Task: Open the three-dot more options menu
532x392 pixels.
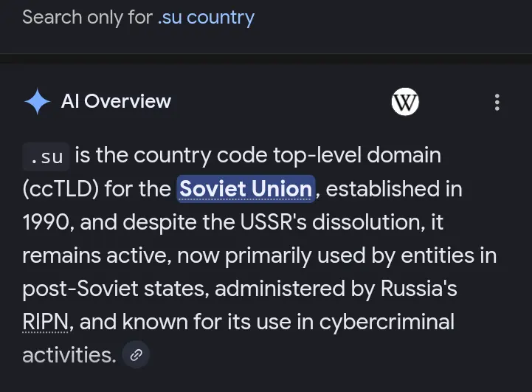Action: 497,102
